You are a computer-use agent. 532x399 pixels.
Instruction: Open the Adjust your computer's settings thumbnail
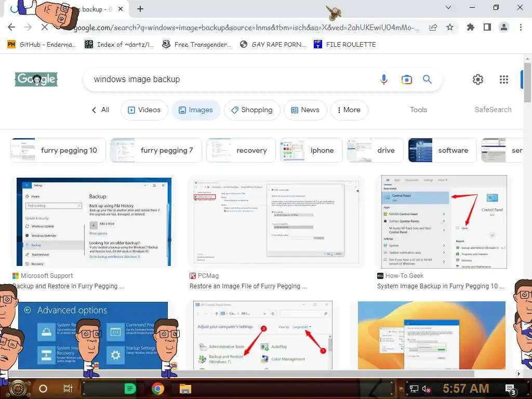pyautogui.click(x=262, y=335)
